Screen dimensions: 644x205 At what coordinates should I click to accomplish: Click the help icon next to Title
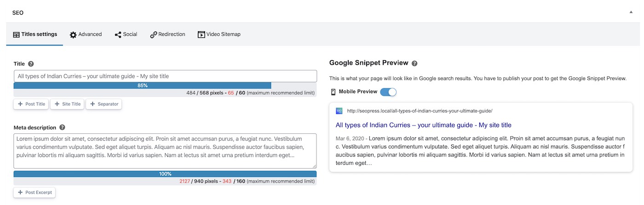31,64
